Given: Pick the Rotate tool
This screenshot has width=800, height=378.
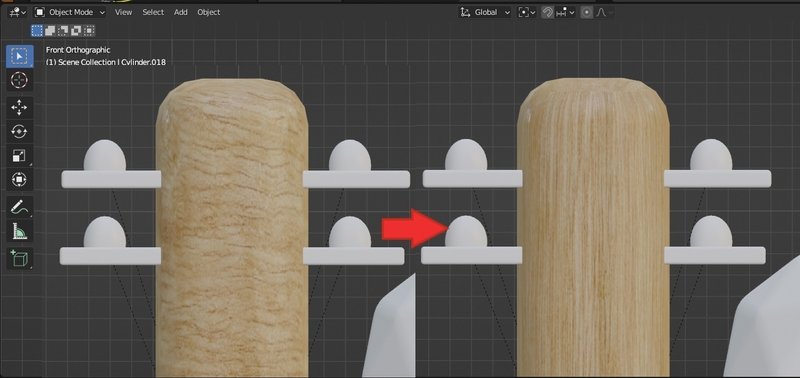Looking at the screenshot, I should (19, 132).
